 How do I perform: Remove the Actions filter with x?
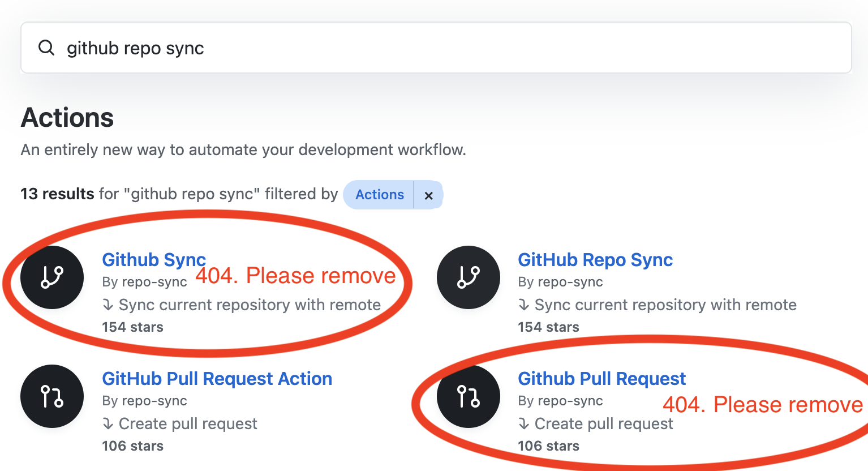[428, 195]
